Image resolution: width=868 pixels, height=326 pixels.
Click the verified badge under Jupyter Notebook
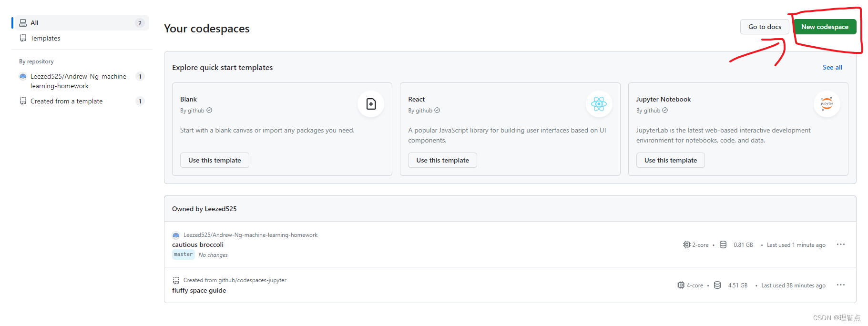click(665, 110)
